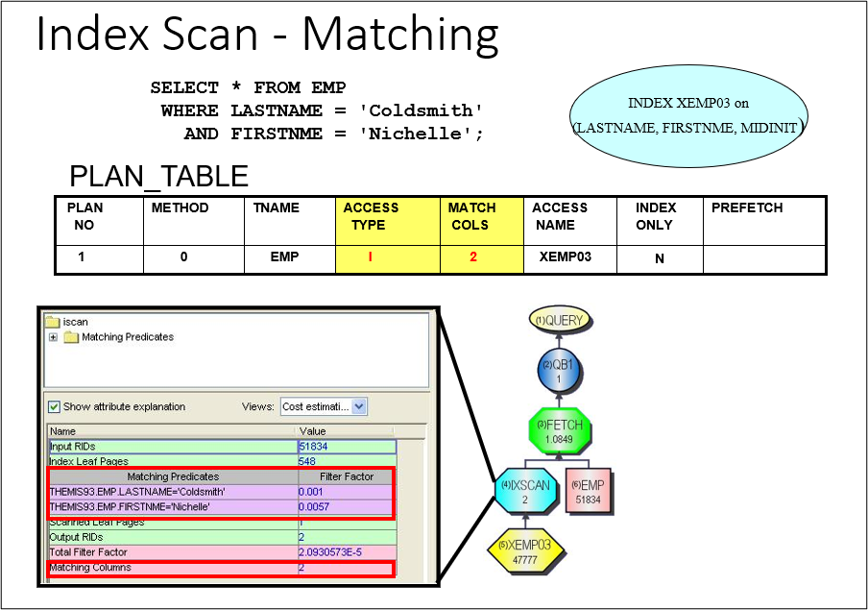Click the Matching Columns row
868x610 pixels.
tap(172, 568)
